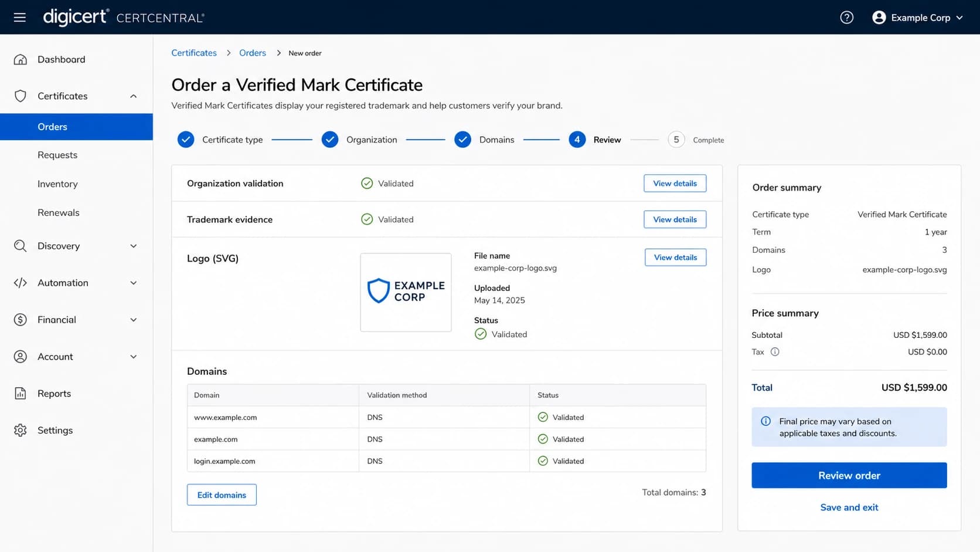Click the Reports chart icon
Viewport: 980px width, 552px height.
click(21, 394)
